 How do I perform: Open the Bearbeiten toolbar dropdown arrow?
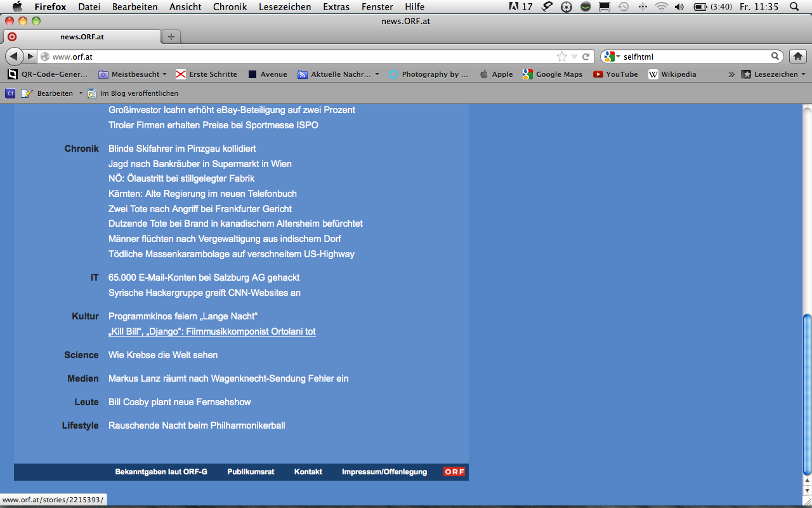click(x=81, y=93)
